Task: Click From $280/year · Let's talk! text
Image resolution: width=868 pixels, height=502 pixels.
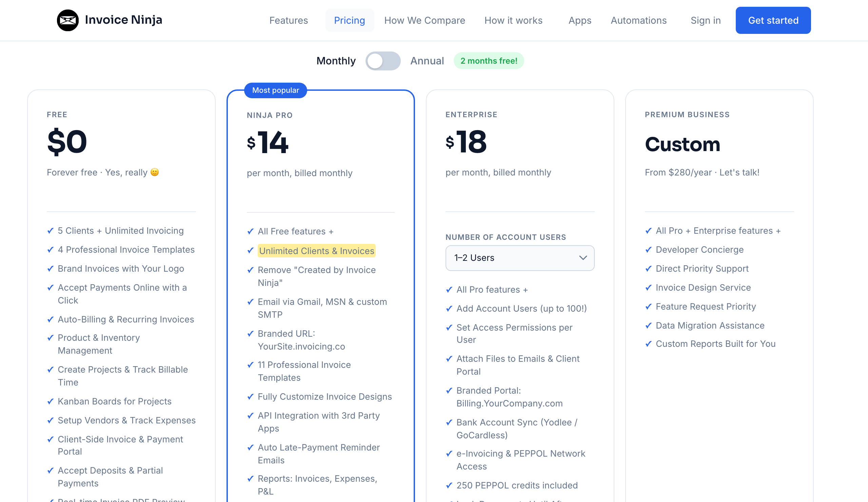Action: [x=702, y=172]
